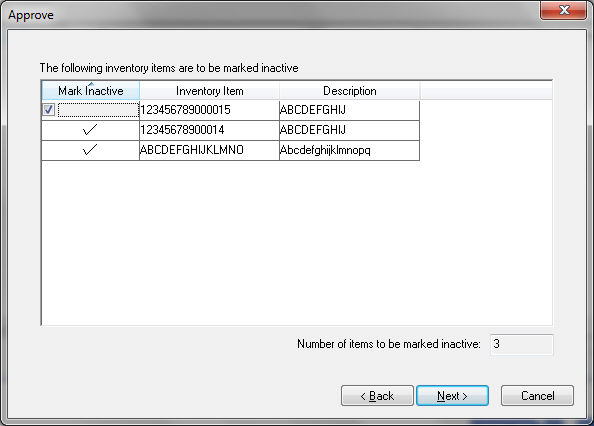Click the Description column header
The height and width of the screenshot is (426, 594).
coord(350,91)
